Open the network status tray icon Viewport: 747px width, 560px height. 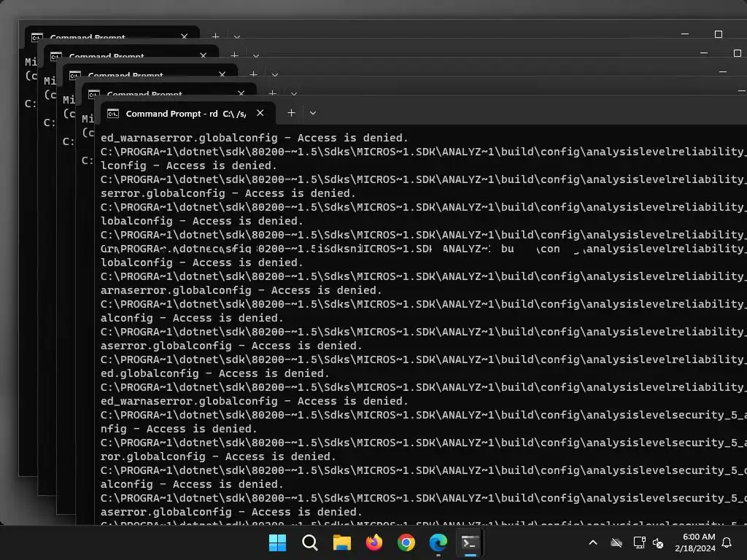pyautogui.click(x=639, y=542)
